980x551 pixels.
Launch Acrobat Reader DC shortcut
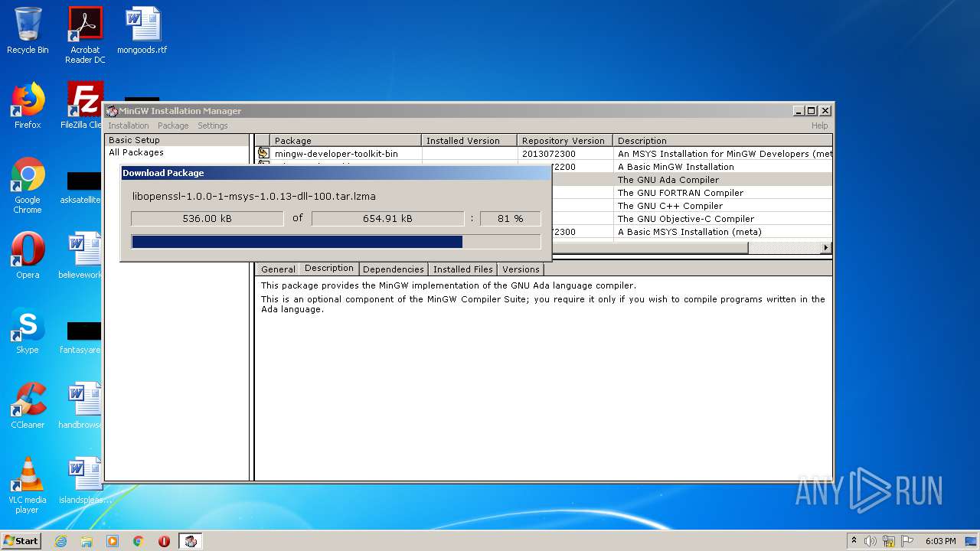click(x=85, y=35)
